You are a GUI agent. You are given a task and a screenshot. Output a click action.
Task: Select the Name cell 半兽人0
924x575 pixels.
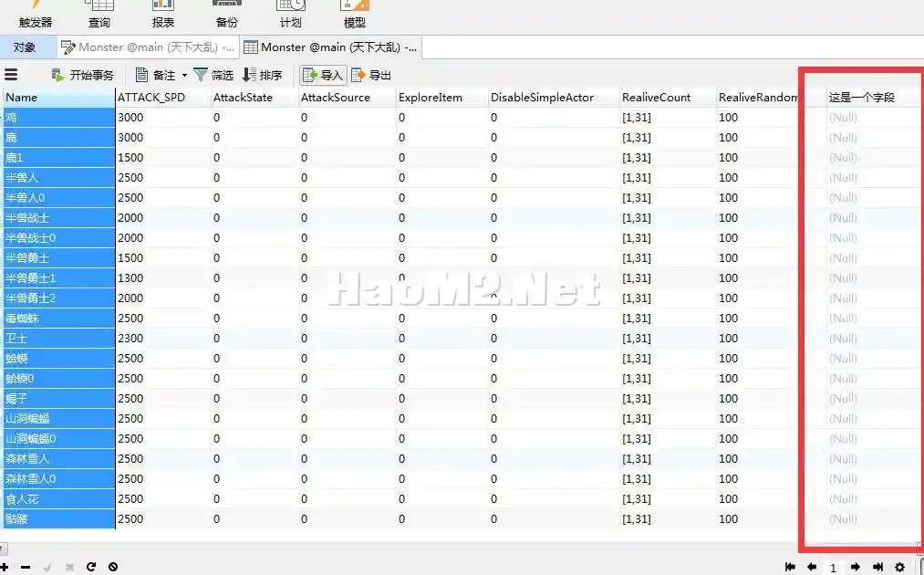pyautogui.click(x=59, y=197)
